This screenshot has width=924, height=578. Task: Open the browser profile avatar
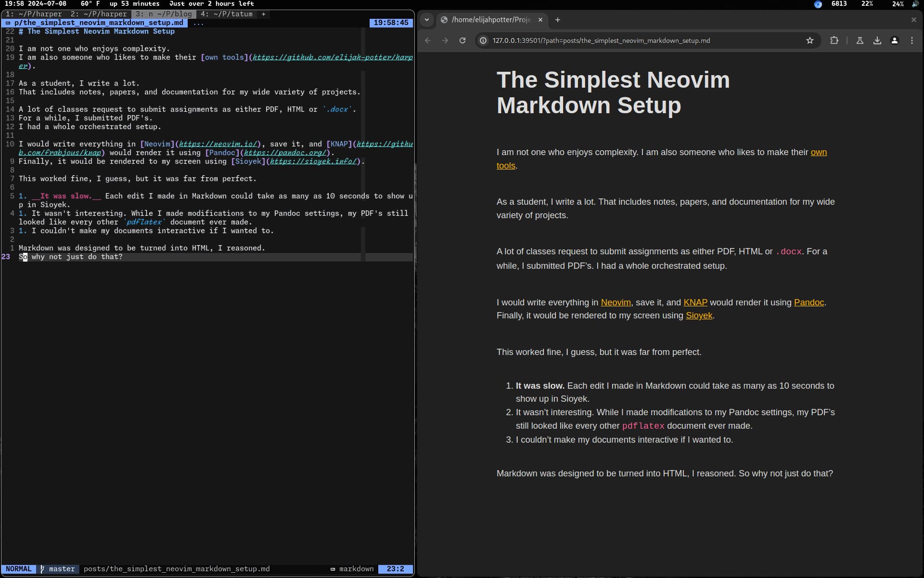coord(895,40)
